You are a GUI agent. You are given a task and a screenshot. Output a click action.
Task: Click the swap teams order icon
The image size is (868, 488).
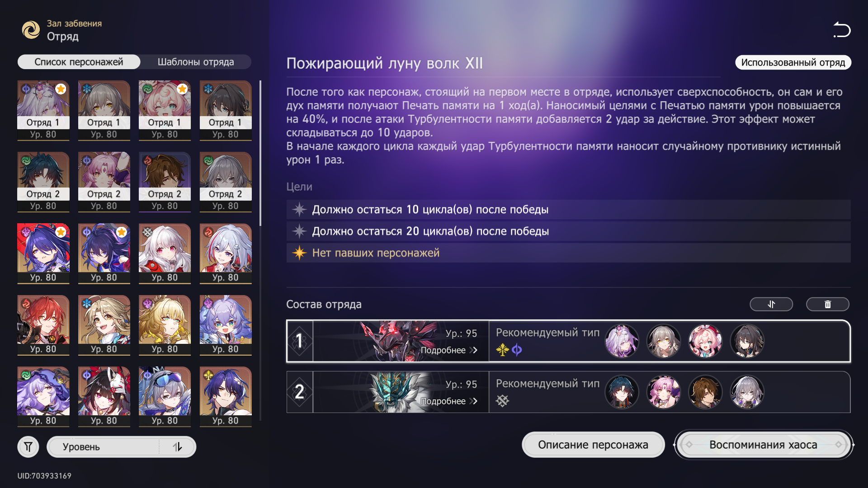coord(771,304)
